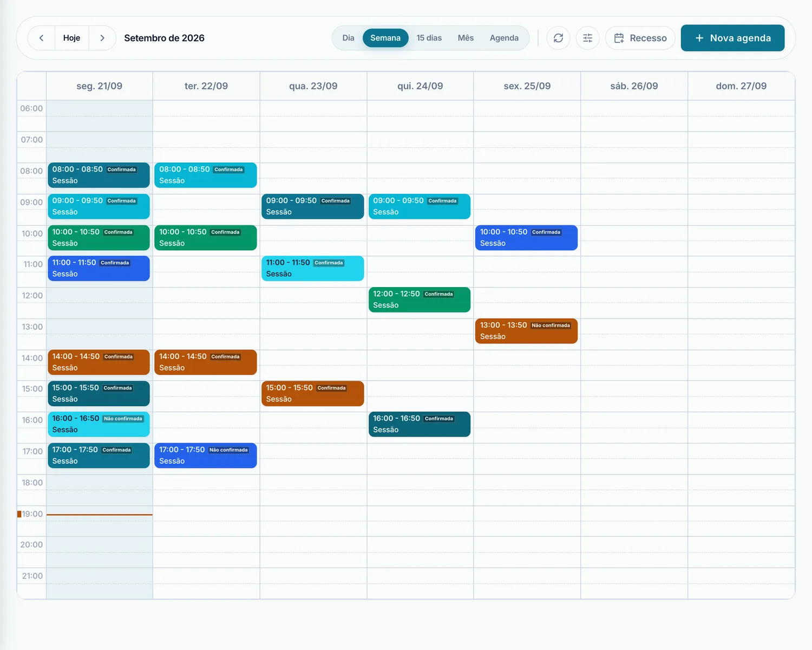Select the sex. 25/09 column header
The height and width of the screenshot is (650, 812).
pyautogui.click(x=527, y=86)
